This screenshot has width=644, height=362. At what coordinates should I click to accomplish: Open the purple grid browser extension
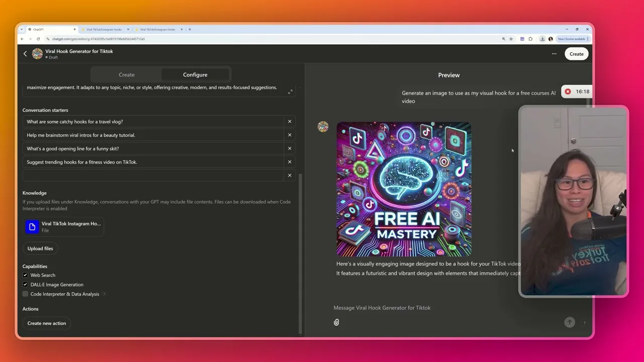click(522, 39)
